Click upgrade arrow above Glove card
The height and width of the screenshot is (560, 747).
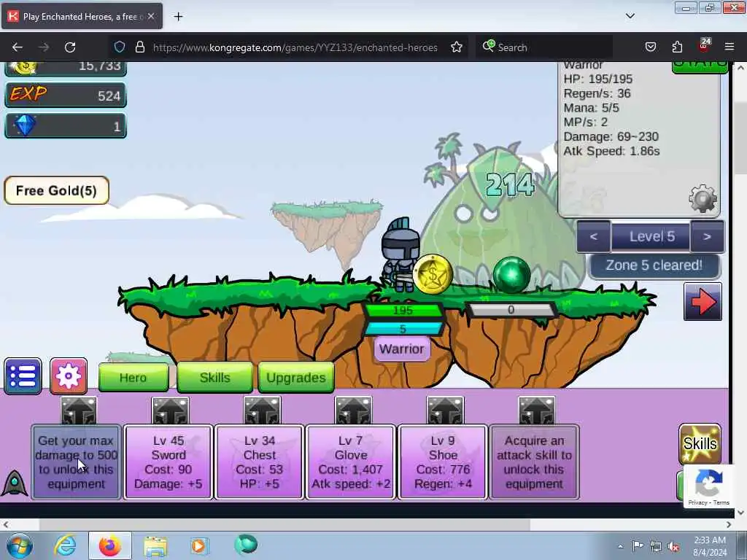353,411
